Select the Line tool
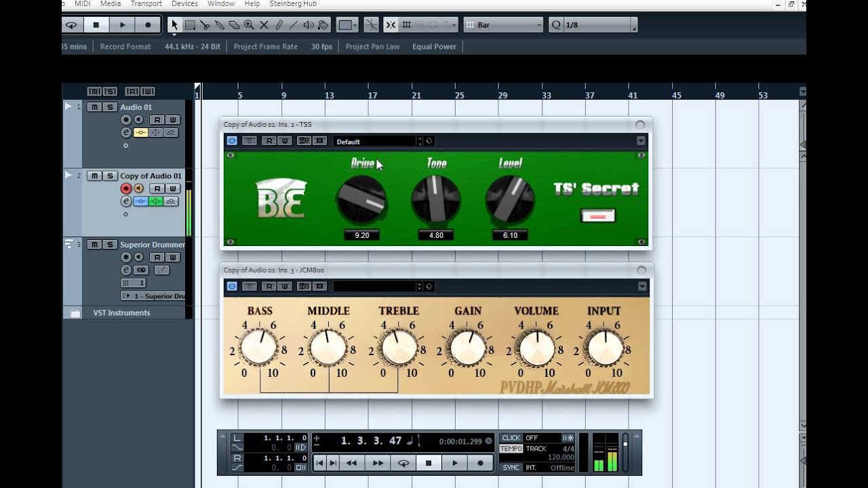Image resolution: width=868 pixels, height=488 pixels. click(x=294, y=25)
